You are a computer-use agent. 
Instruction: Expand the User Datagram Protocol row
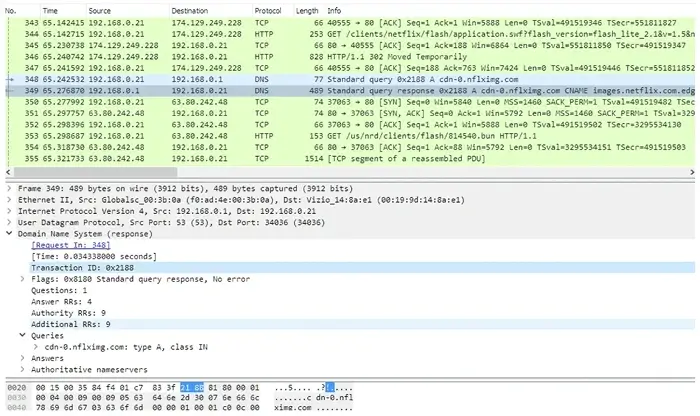tap(9, 222)
